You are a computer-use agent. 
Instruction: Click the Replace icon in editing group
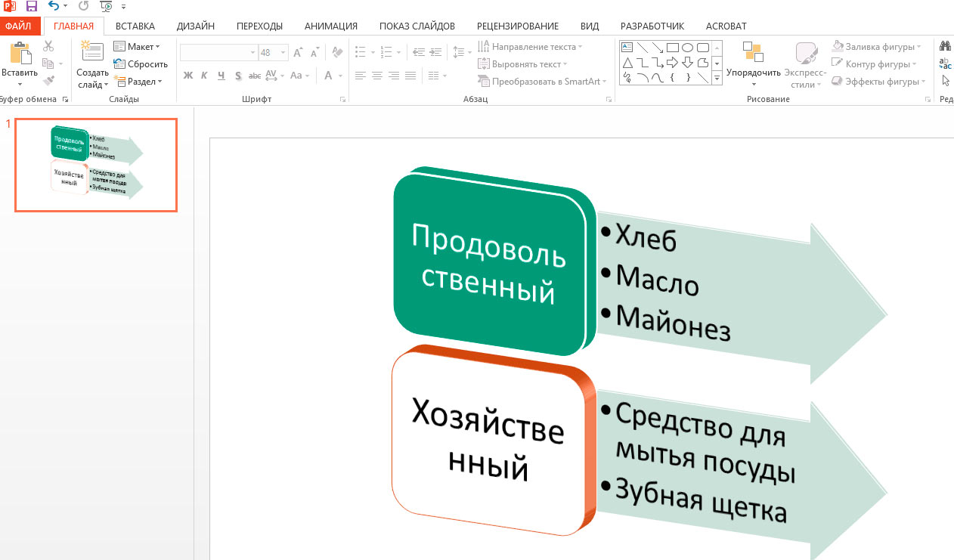point(945,63)
